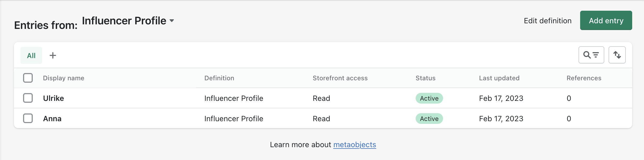Image resolution: width=644 pixels, height=160 pixels.
Task: Follow the metaobjects help link
Action: coord(354,145)
